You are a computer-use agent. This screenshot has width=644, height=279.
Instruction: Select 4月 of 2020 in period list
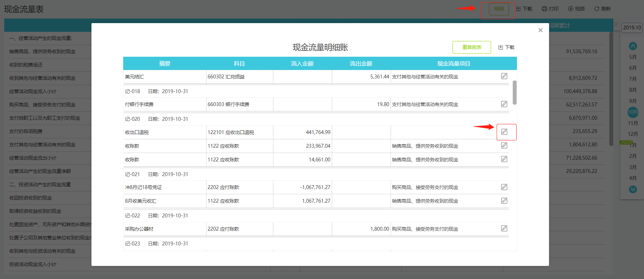coord(633,178)
